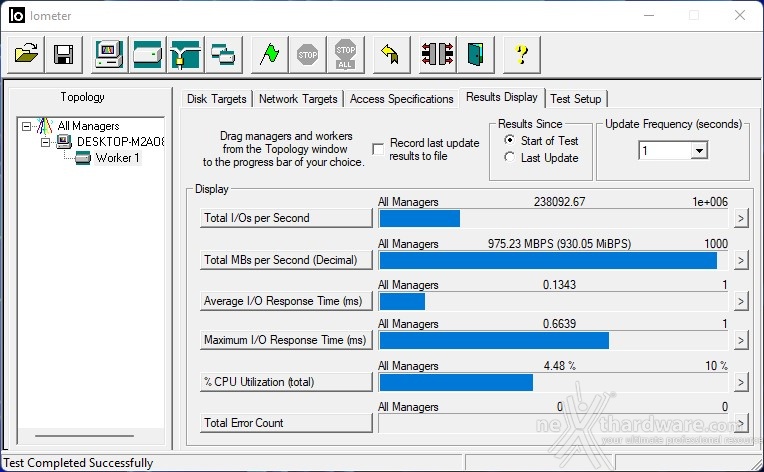764x472 pixels.
Task: Click the gray STOP current test icon
Action: click(307, 55)
